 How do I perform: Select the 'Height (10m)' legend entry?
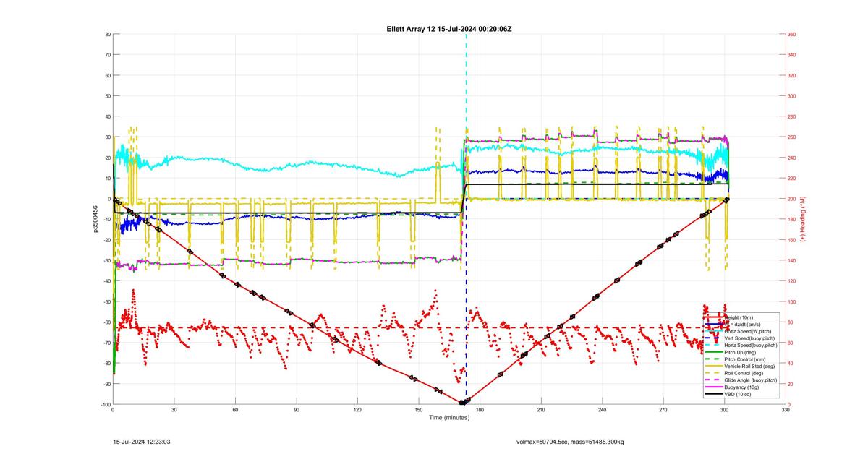point(738,317)
